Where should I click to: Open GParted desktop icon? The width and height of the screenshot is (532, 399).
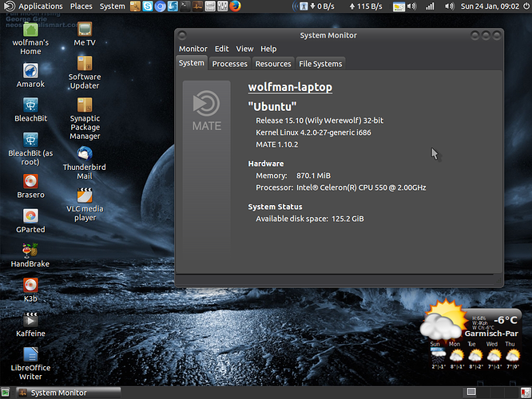(x=30, y=216)
